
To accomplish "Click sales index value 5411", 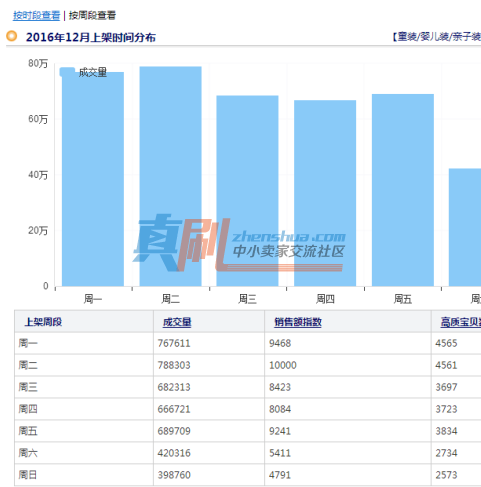I will pos(280,453).
